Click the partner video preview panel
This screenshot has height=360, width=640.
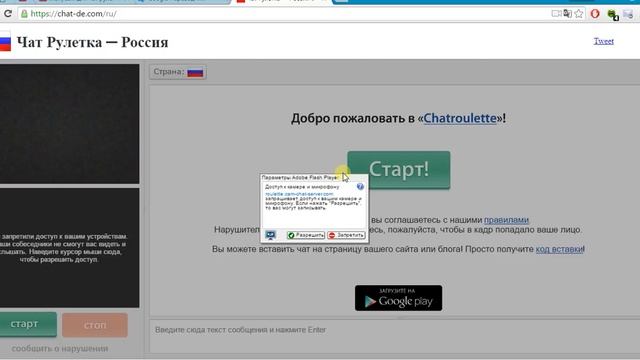click(69, 124)
